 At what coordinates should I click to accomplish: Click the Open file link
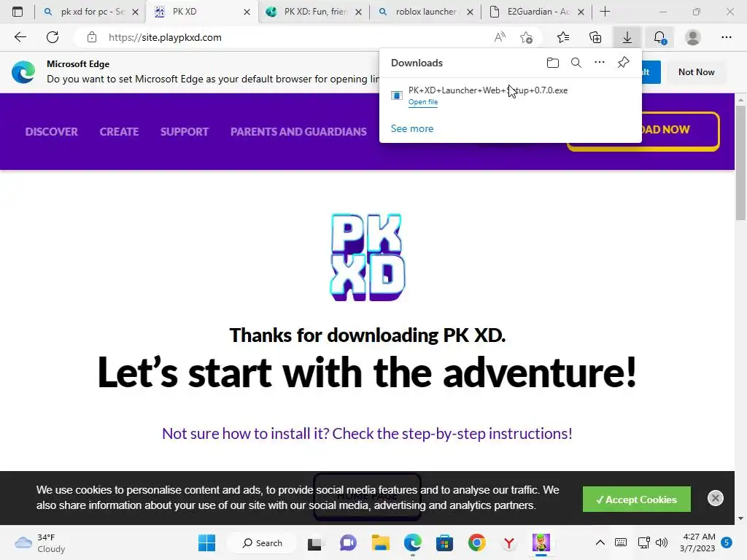423,102
